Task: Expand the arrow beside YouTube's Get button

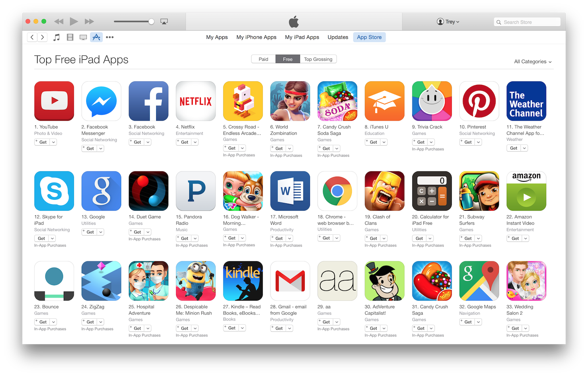Action: [53, 142]
